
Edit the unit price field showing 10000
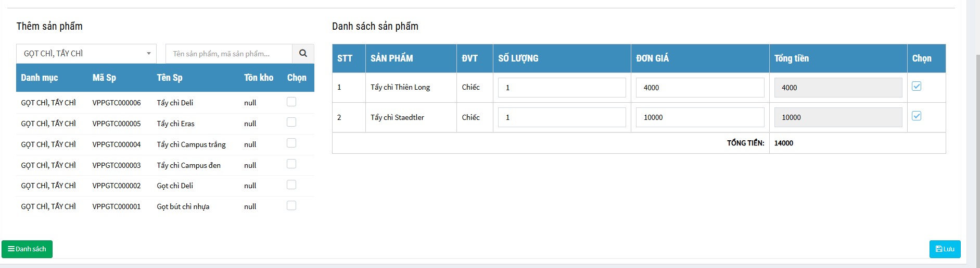click(699, 117)
